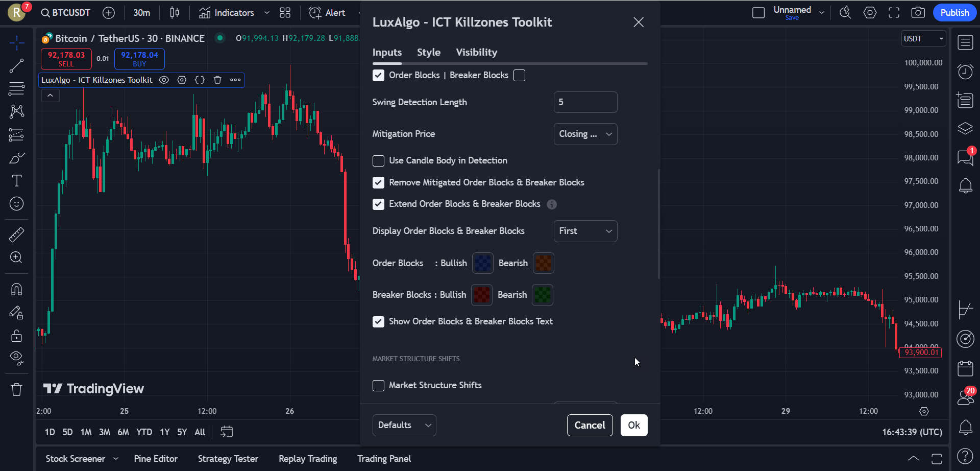Add a symbol to compare with plus icon
This screenshot has width=980, height=471.
(109, 13)
